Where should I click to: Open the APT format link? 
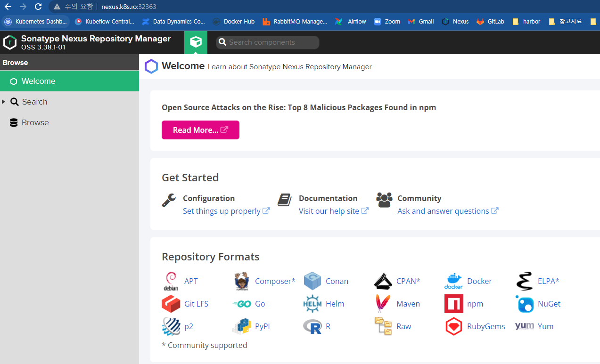pyautogui.click(x=191, y=281)
